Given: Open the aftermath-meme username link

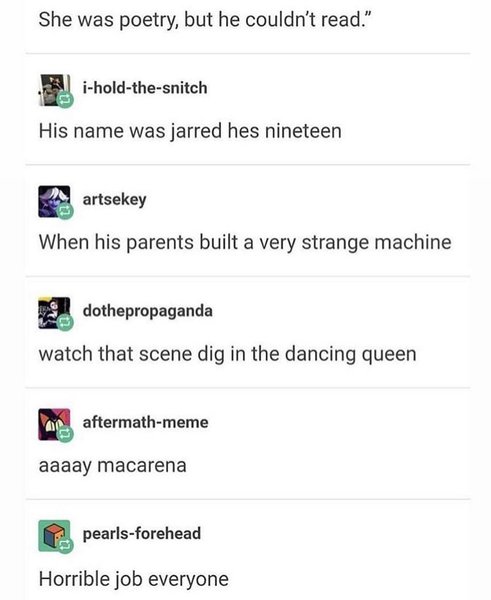Looking at the screenshot, I should click(x=145, y=422).
